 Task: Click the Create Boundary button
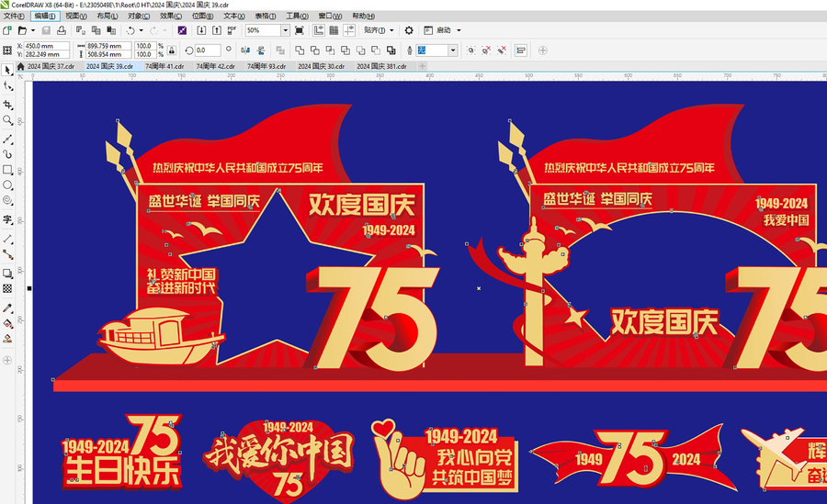pos(391,50)
